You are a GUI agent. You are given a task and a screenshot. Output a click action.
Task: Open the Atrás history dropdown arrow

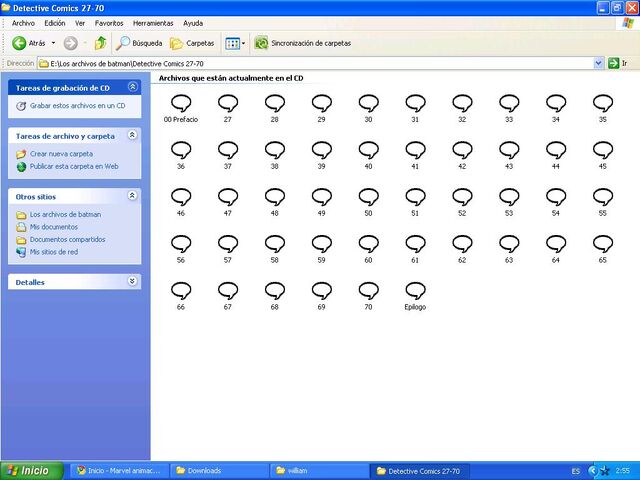click(x=53, y=43)
